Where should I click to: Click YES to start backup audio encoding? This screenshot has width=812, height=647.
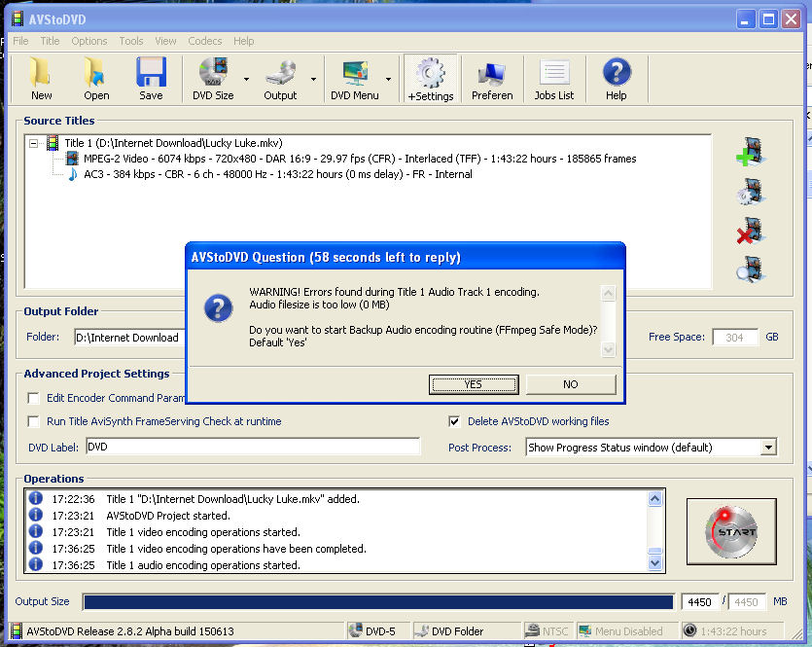tap(474, 384)
